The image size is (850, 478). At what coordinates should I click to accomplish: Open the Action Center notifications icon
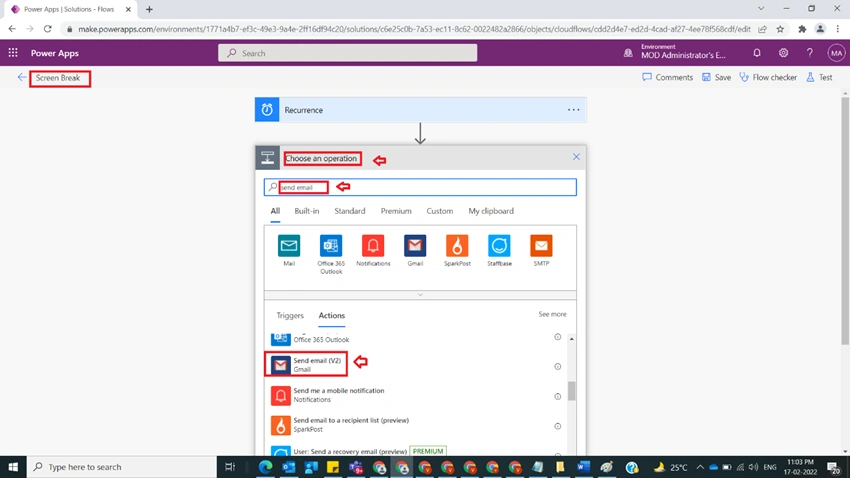click(834, 467)
